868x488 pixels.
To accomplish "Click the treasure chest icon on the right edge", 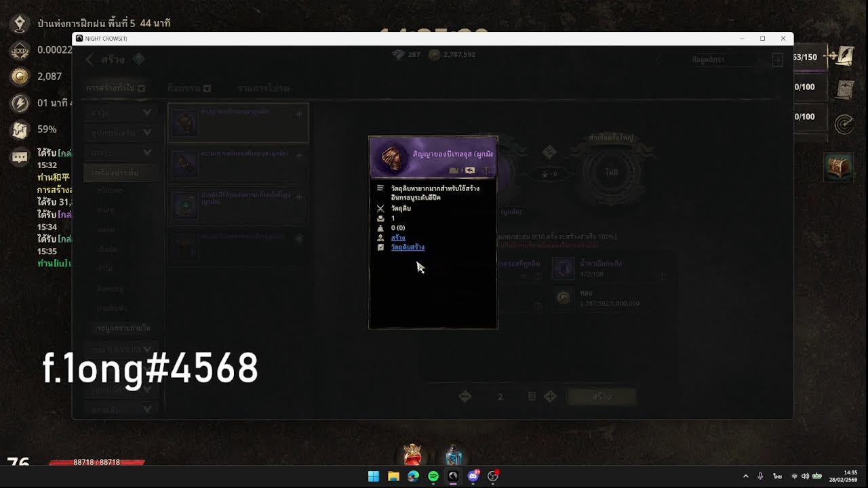I will pos(839,168).
